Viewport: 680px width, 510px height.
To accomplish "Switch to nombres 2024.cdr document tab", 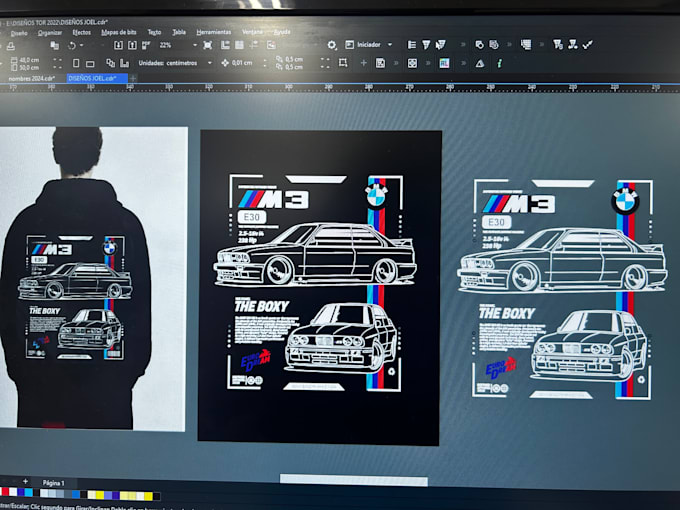I will tap(32, 78).
